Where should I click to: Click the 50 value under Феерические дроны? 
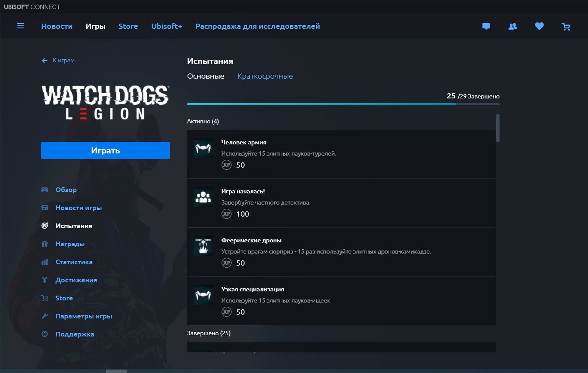tap(240, 263)
